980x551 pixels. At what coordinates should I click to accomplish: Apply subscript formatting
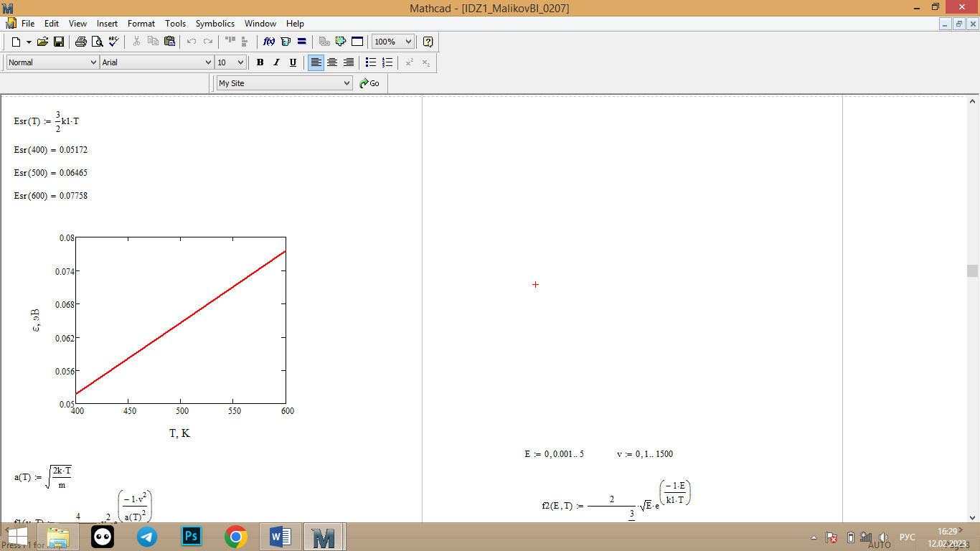click(426, 62)
